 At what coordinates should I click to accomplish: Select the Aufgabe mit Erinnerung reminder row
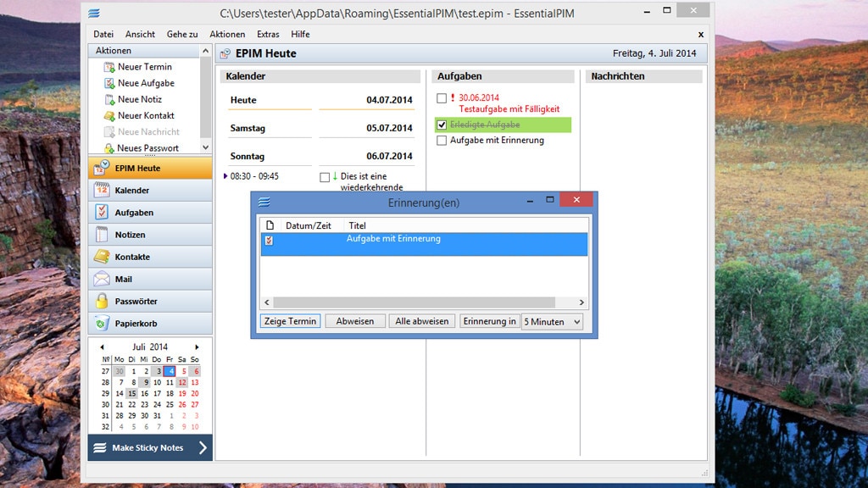pos(424,244)
